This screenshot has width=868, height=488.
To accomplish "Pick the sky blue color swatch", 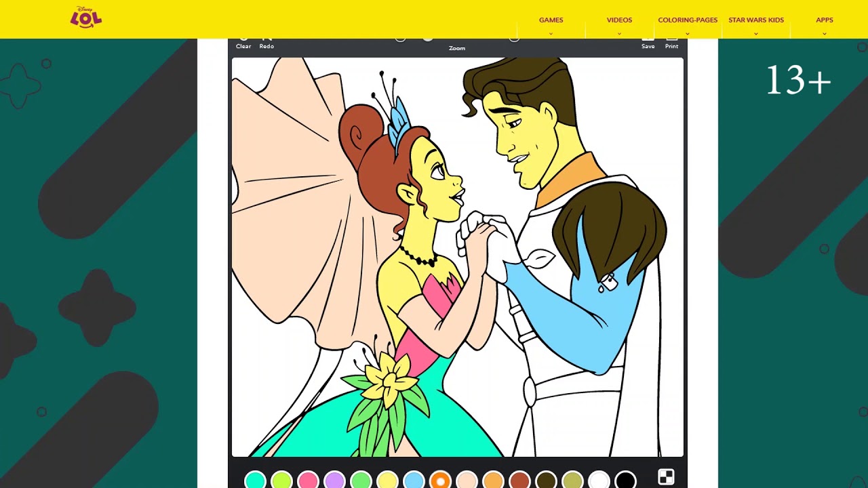I will 414,481.
